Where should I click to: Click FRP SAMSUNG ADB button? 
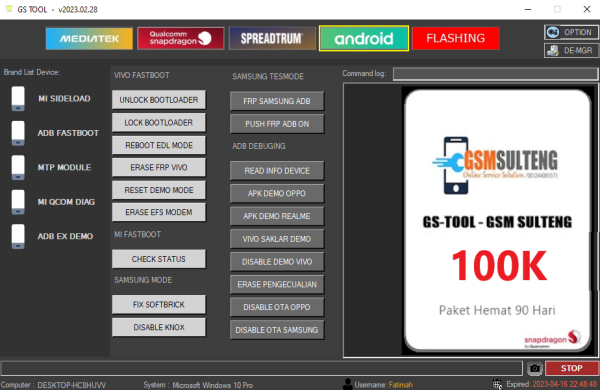pyautogui.click(x=277, y=101)
